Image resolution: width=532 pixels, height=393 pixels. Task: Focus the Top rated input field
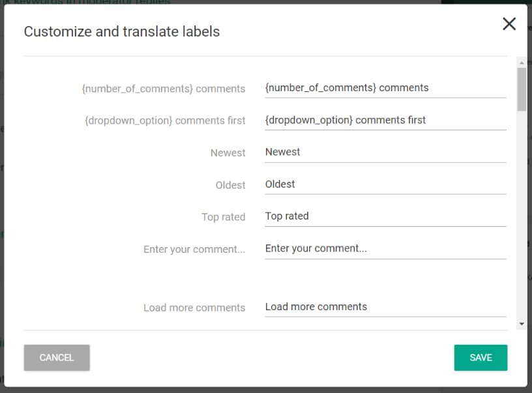tap(385, 216)
